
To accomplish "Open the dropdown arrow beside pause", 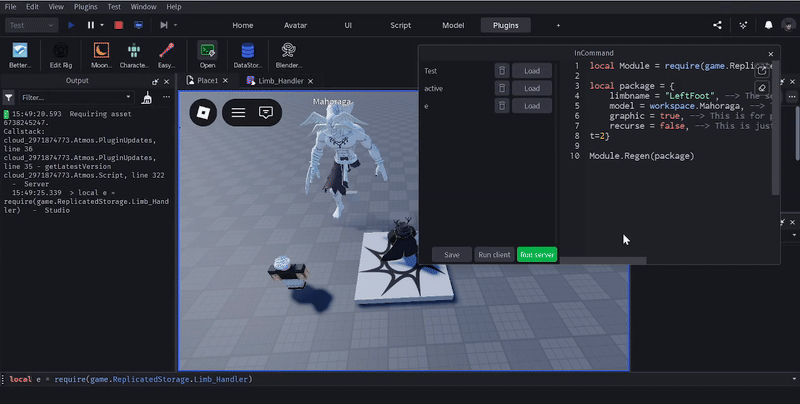I will (102, 25).
